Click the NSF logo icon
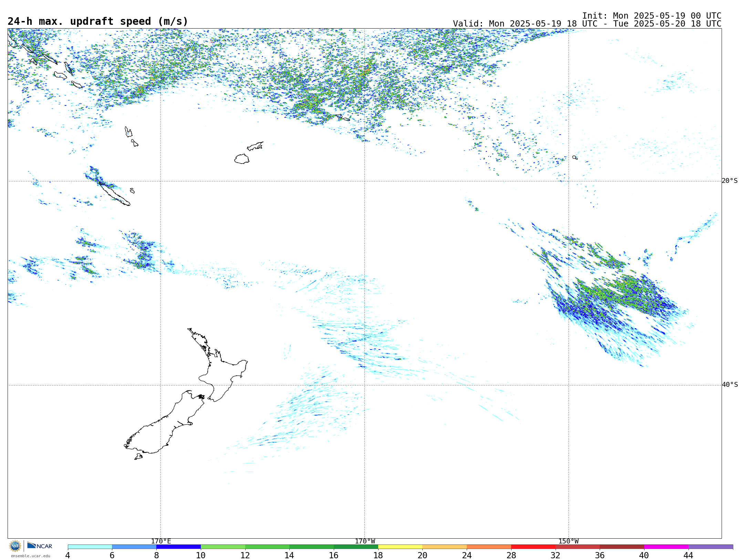The image size is (744, 560). [15, 546]
